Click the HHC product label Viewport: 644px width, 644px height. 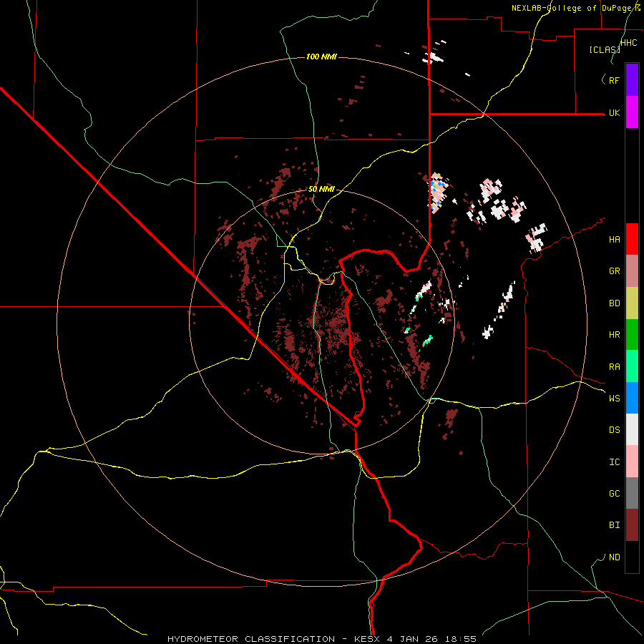tap(628, 43)
